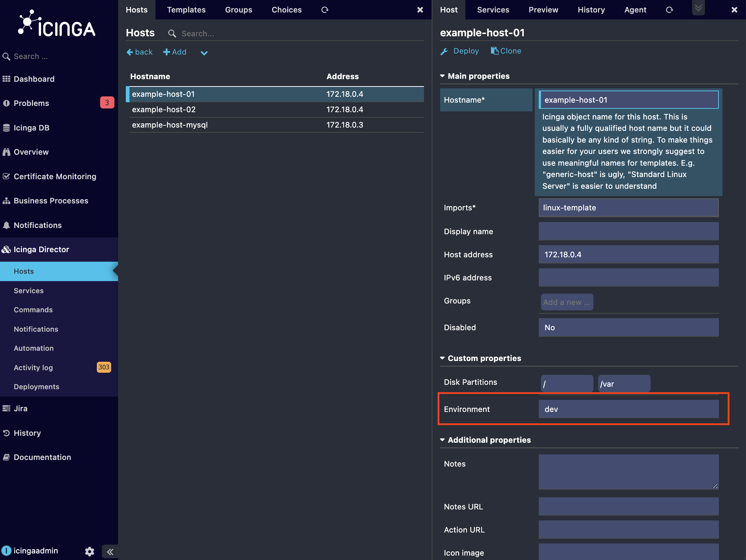The image size is (746, 560).
Task: Open the Preview tab
Action: (543, 10)
